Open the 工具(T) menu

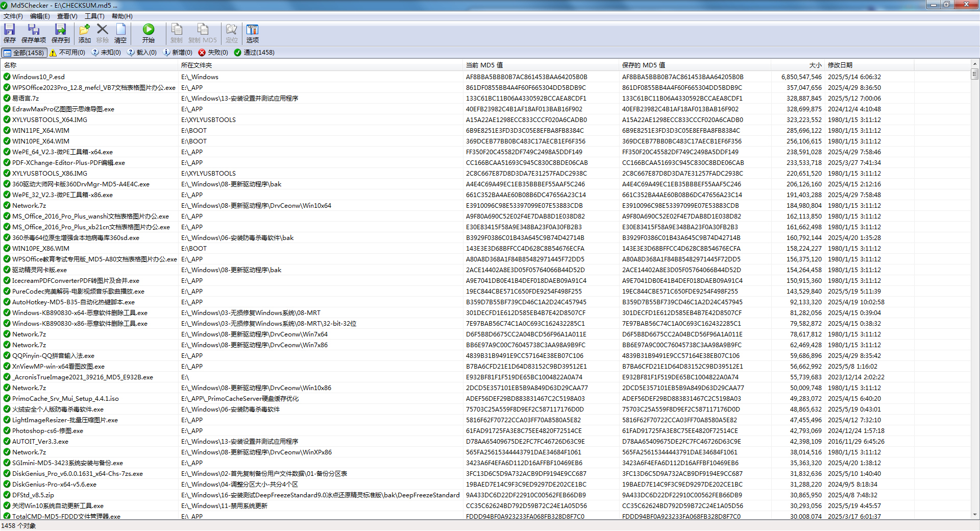[94, 16]
